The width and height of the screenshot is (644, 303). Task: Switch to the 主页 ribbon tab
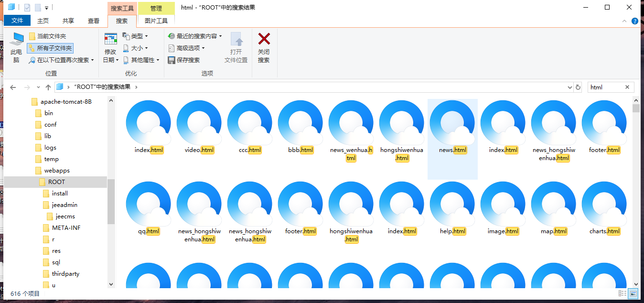[x=43, y=21]
